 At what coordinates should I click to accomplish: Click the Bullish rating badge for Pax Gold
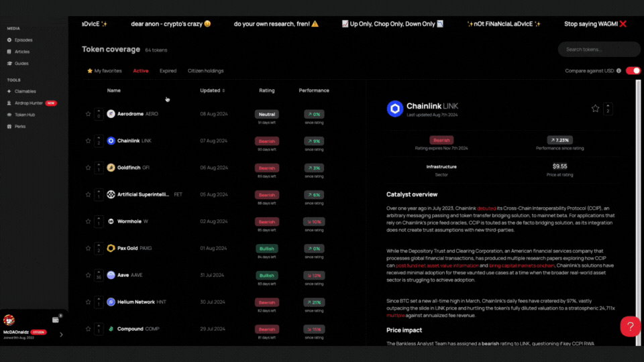coord(266,249)
